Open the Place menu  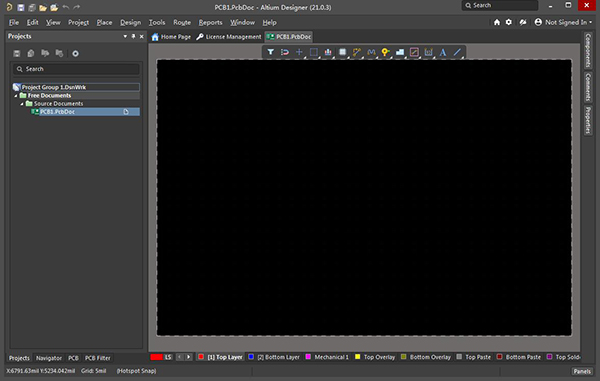click(x=104, y=23)
